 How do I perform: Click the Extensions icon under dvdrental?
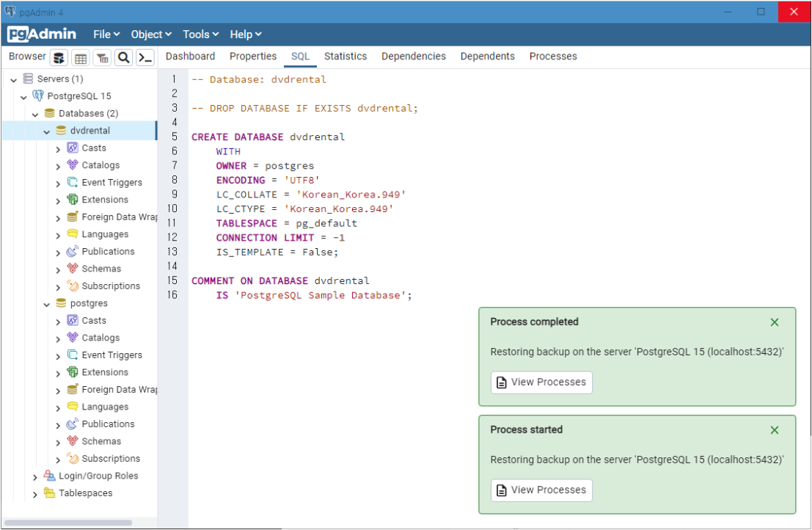73,200
